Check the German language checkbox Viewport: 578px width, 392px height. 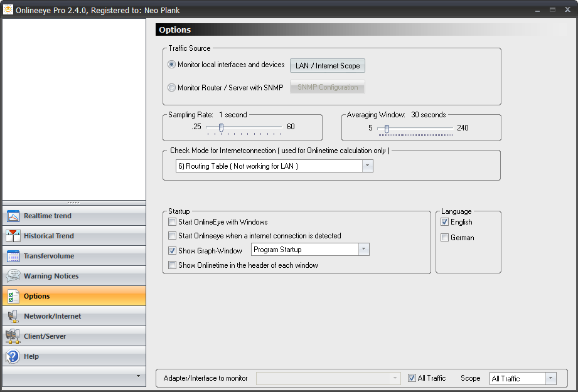[x=444, y=238]
